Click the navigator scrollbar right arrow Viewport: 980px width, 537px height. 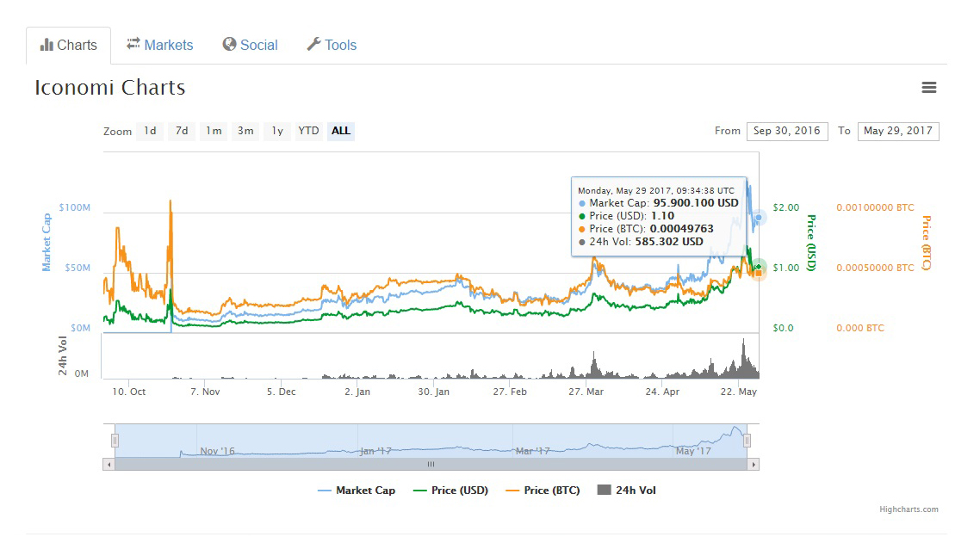pyautogui.click(x=754, y=465)
